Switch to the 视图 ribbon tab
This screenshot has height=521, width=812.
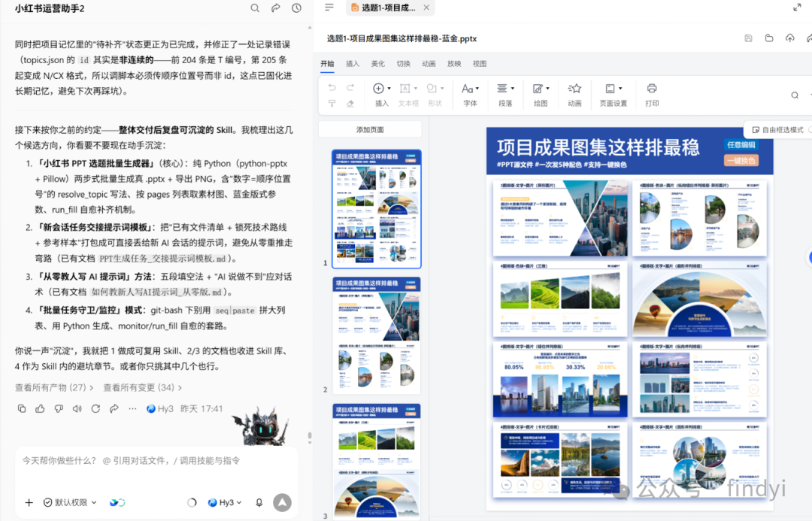point(480,64)
